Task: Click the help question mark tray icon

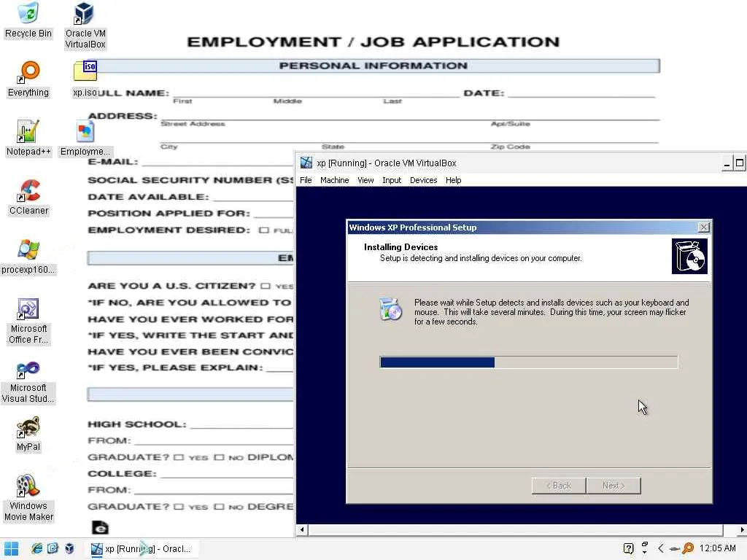Action: 628,548
